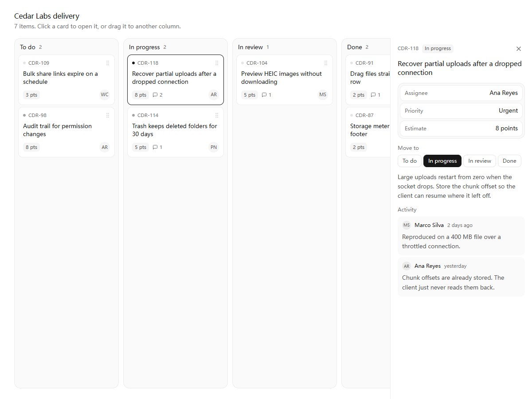Click the AR avatar on Audit trail card
The image size is (532, 399).
click(x=105, y=147)
